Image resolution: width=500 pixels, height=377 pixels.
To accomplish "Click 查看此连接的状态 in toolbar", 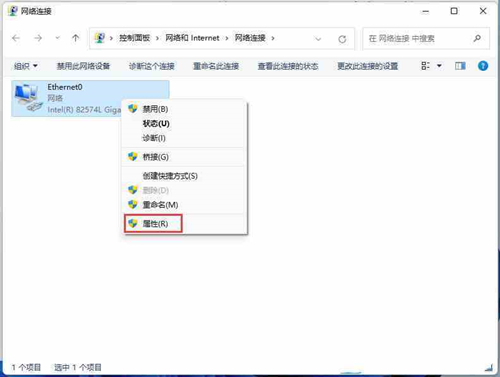I will [x=288, y=66].
